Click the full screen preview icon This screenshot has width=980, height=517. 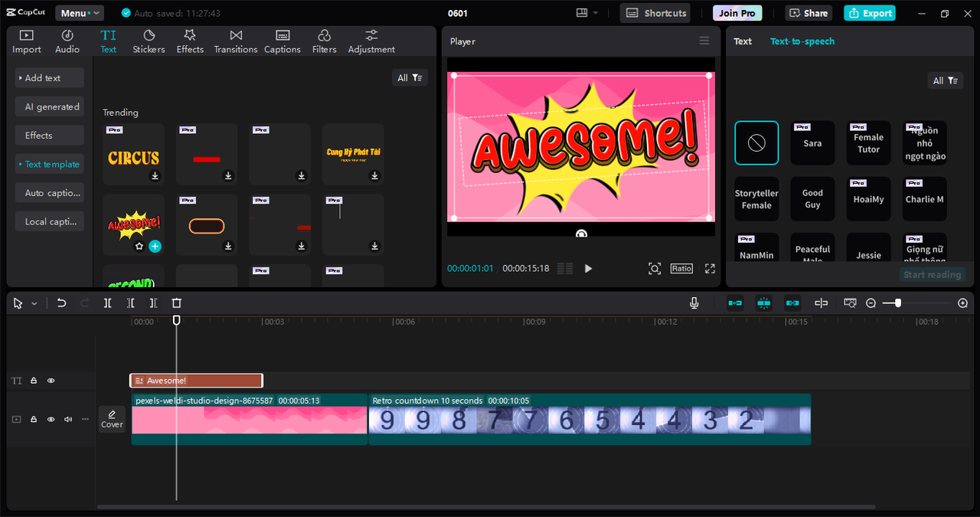[710, 269]
